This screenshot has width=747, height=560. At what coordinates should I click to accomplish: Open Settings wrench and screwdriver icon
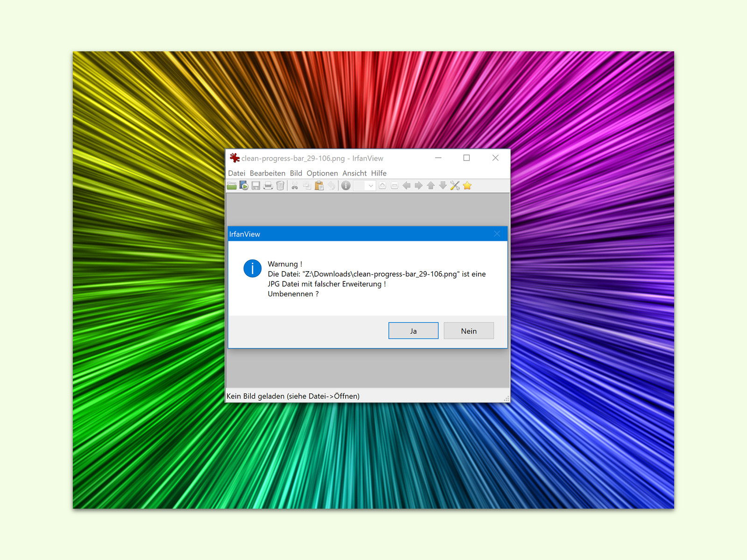tap(455, 186)
